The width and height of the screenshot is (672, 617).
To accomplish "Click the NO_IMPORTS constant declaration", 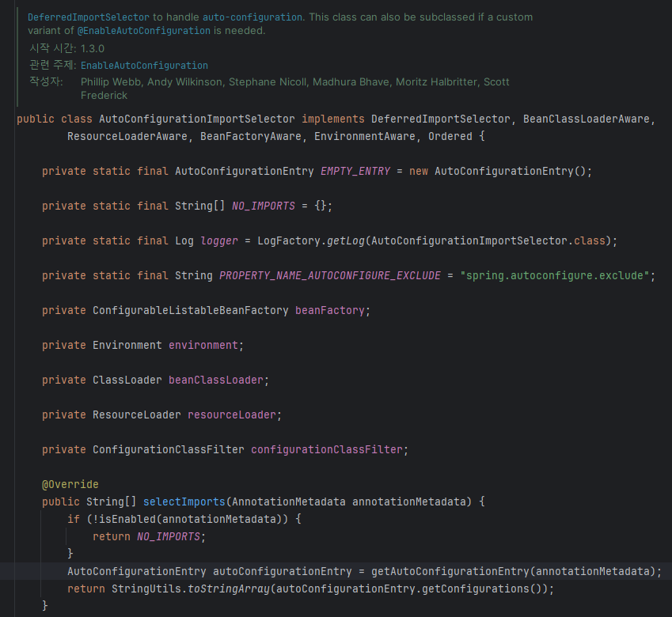I will (x=263, y=206).
